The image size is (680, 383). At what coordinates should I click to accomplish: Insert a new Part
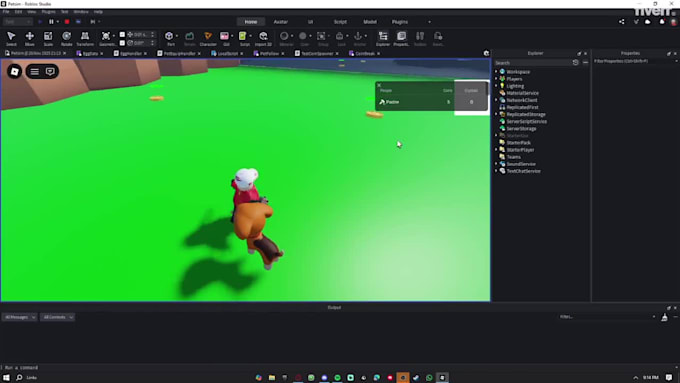tap(169, 38)
